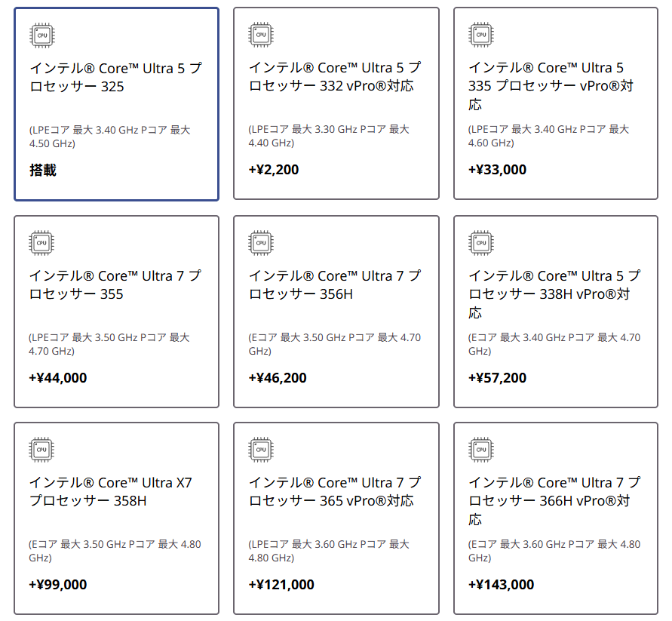
Task: Click the +¥143,000 price upgrade
Action: point(501,585)
